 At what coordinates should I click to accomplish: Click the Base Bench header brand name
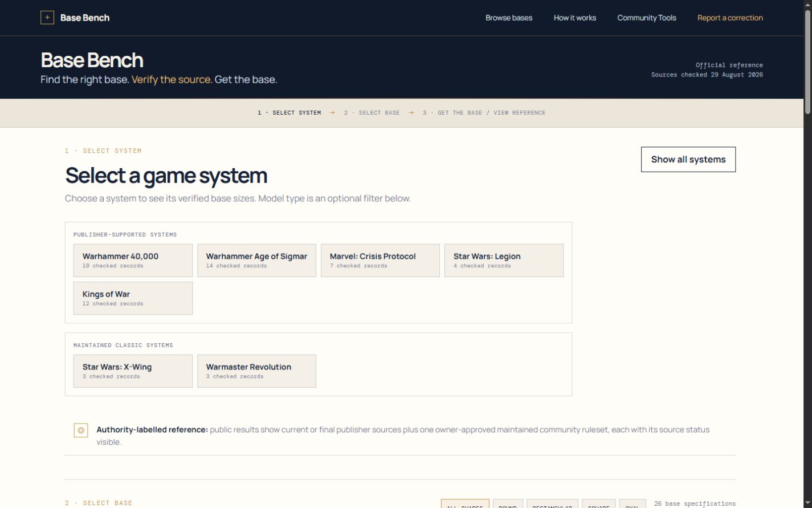coord(85,18)
